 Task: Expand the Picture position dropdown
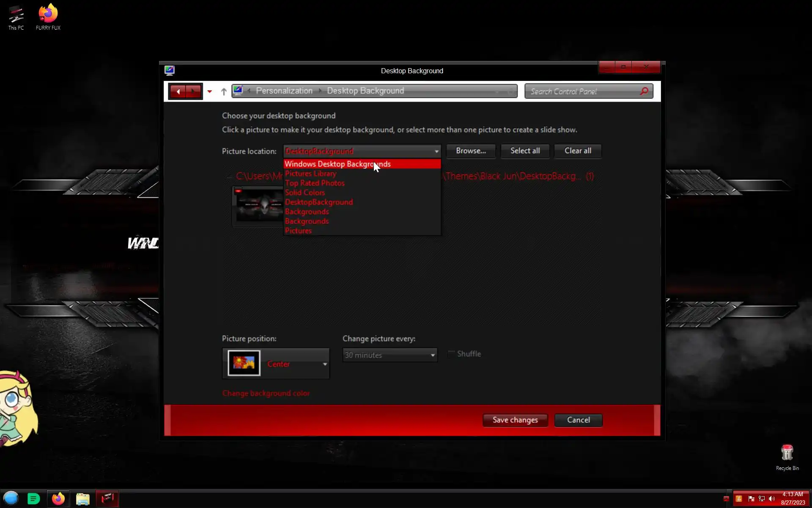(325, 364)
